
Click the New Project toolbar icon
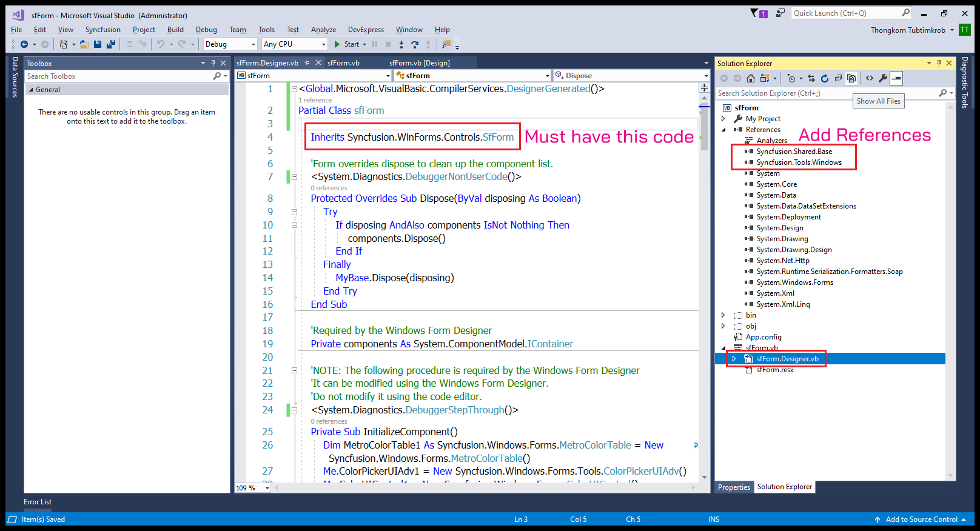point(64,44)
